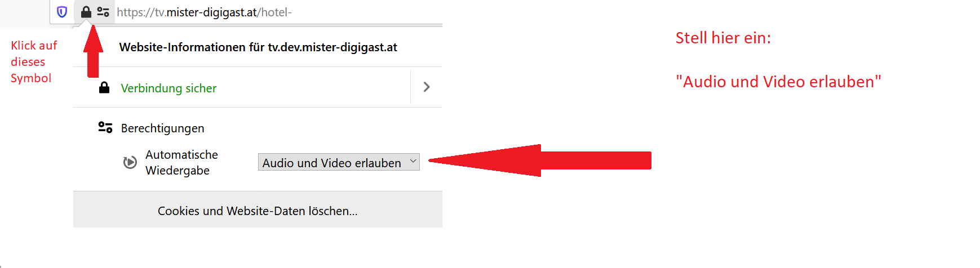This screenshot has width=980, height=268.
Task: Click the tracking protection shield icon
Action: (62, 12)
